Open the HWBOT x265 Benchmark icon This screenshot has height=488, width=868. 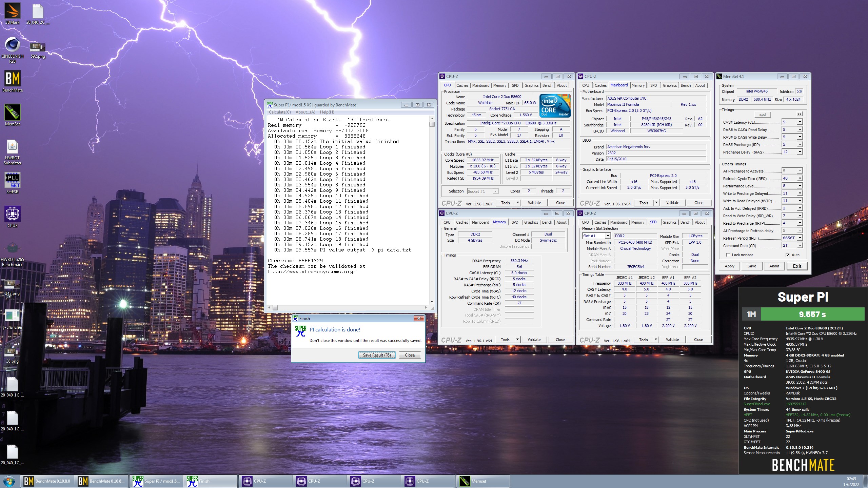pyautogui.click(x=13, y=253)
